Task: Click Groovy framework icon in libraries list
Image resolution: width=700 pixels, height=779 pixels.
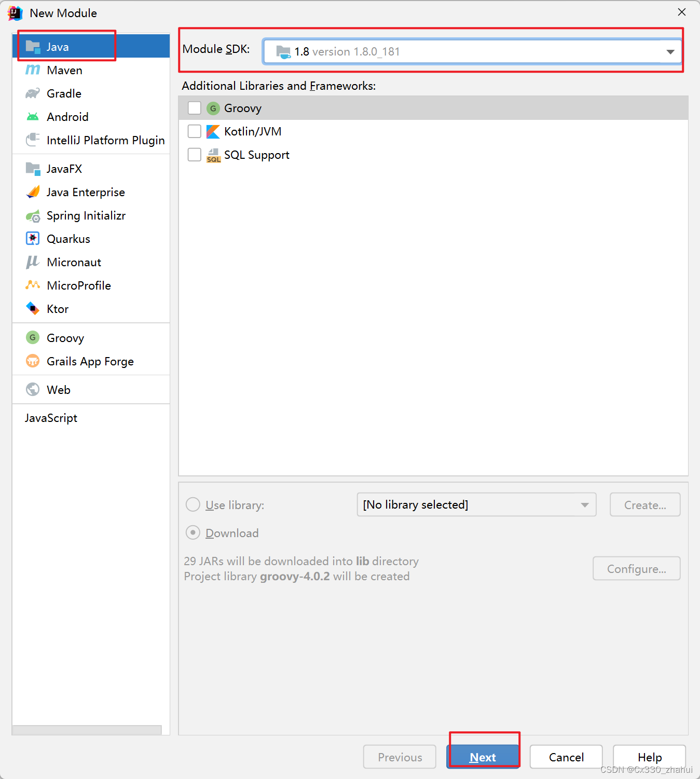Action: tap(213, 108)
